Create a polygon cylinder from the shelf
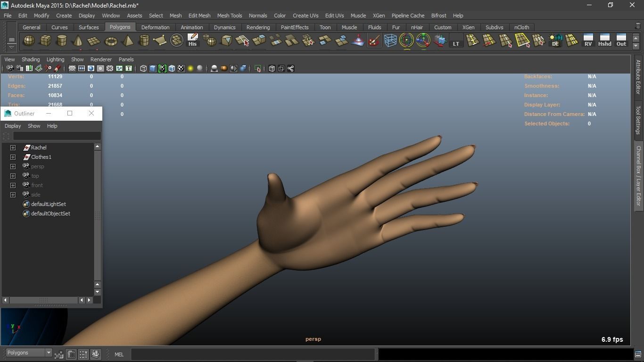Viewport: 644px width, 362px height. 61,41
